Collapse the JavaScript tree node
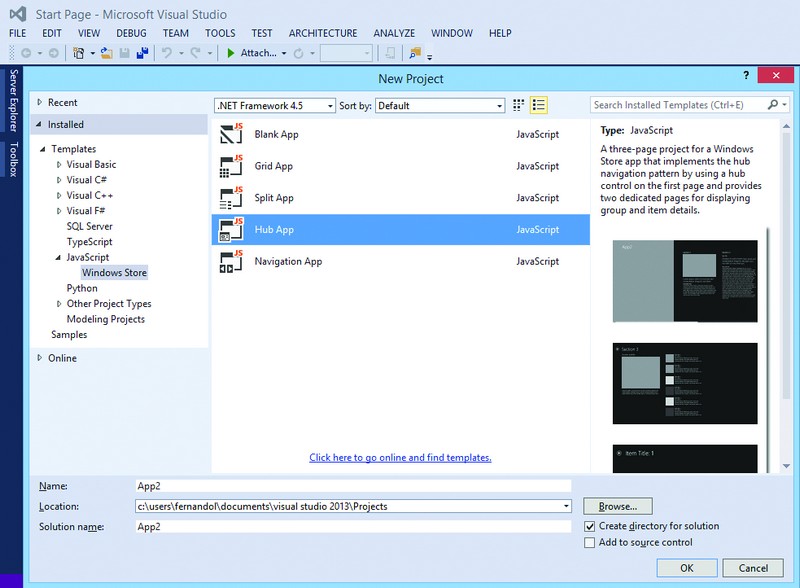 click(58, 257)
